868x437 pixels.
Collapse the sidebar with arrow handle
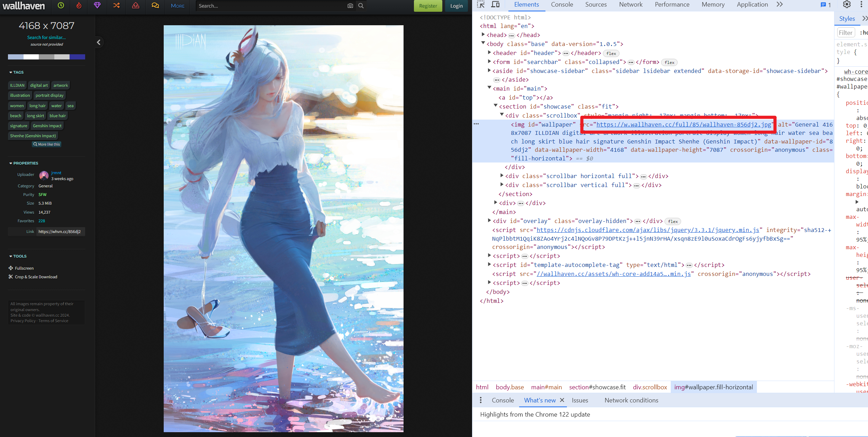99,42
